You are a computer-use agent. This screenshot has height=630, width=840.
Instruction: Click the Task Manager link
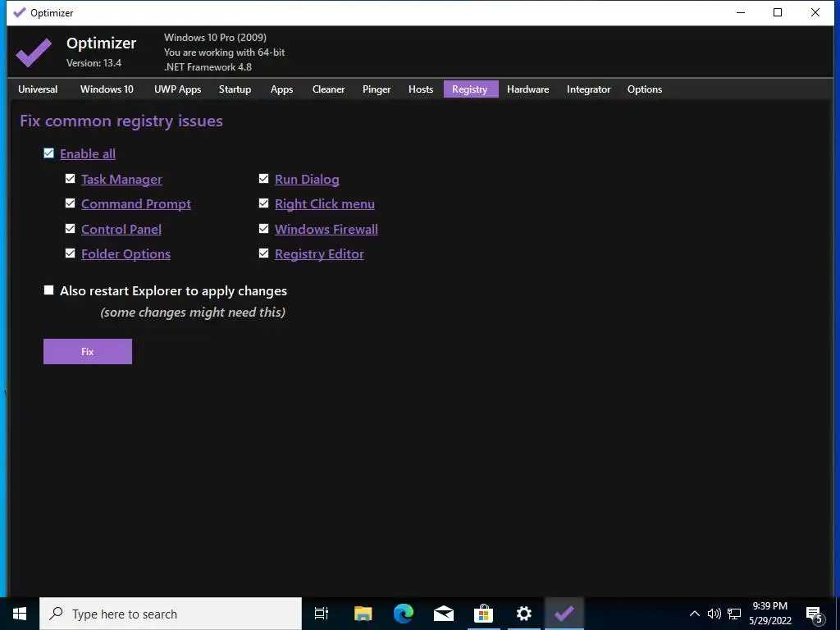121,180
